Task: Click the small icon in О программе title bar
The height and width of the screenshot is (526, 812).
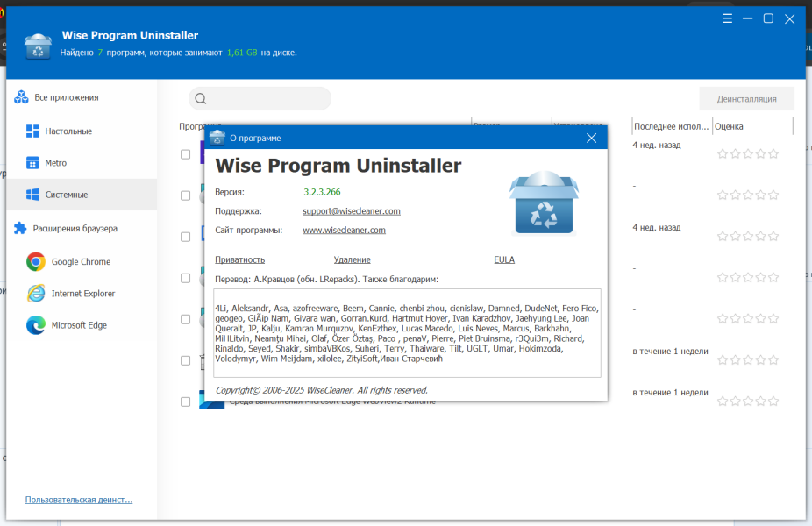Action: (x=217, y=138)
